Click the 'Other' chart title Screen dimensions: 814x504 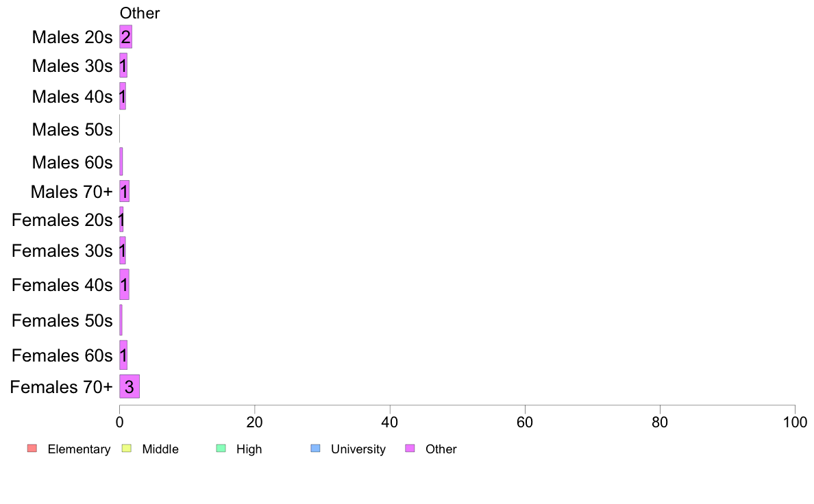click(140, 13)
